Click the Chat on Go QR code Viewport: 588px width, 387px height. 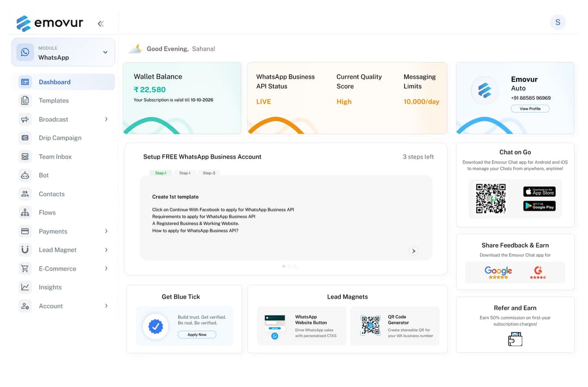pyautogui.click(x=491, y=198)
